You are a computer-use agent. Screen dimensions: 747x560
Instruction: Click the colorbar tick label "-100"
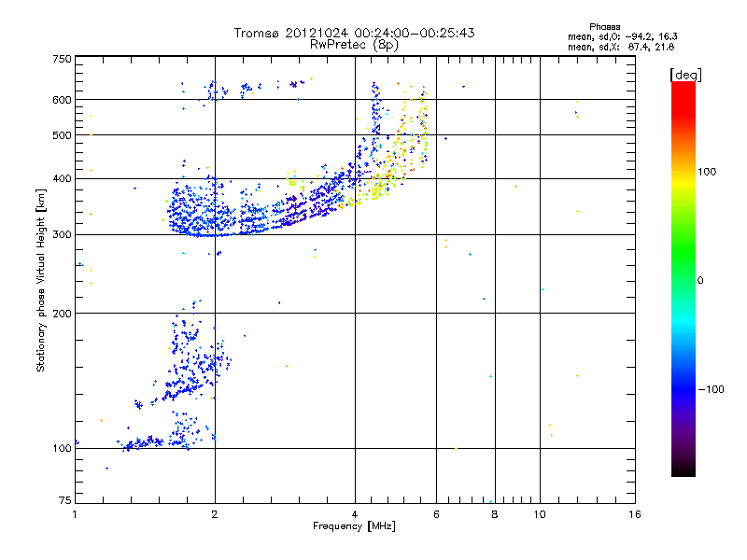point(711,389)
